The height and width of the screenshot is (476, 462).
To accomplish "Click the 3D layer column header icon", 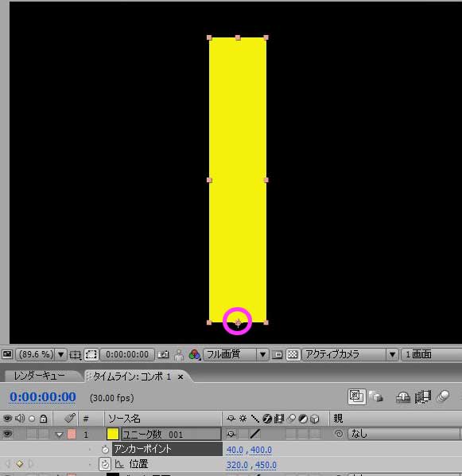I will [x=315, y=419].
